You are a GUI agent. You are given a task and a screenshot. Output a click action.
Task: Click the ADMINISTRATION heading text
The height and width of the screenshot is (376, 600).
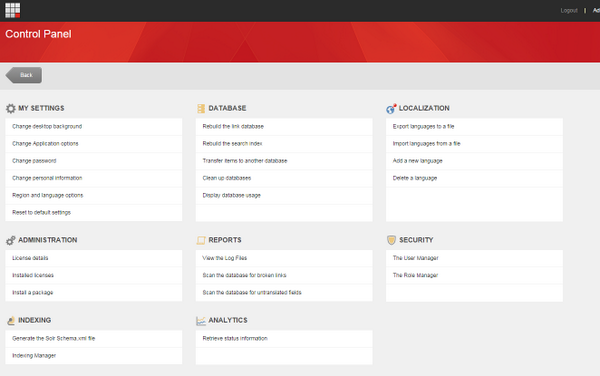(x=48, y=240)
